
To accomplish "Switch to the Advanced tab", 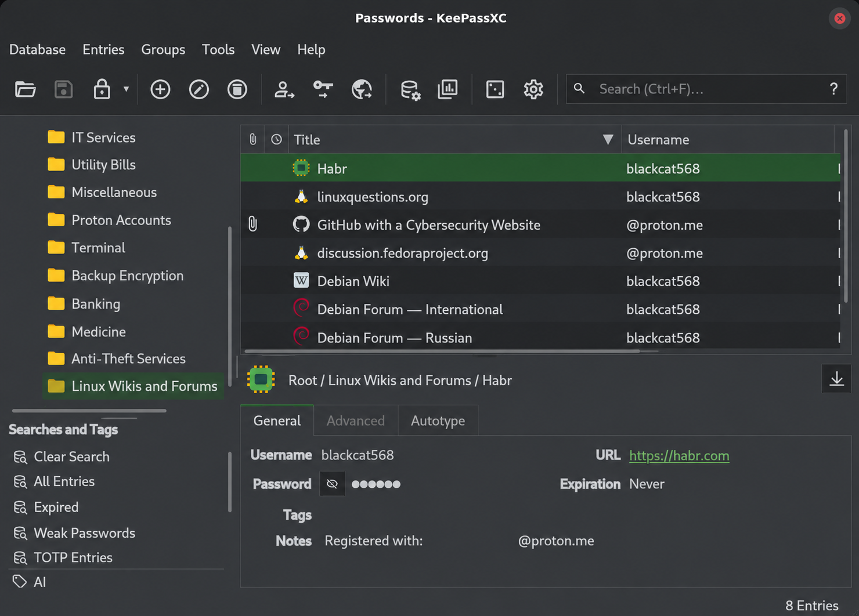I will point(355,421).
